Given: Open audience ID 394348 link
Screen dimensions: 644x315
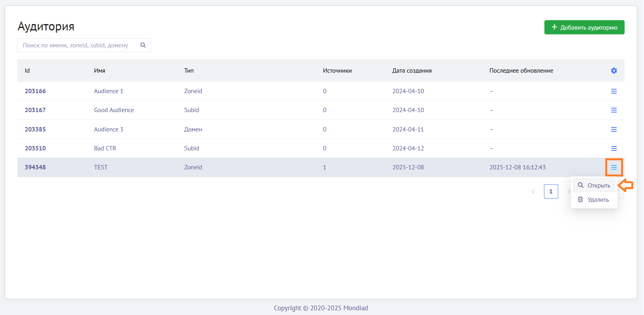Looking at the screenshot, I should 35,167.
